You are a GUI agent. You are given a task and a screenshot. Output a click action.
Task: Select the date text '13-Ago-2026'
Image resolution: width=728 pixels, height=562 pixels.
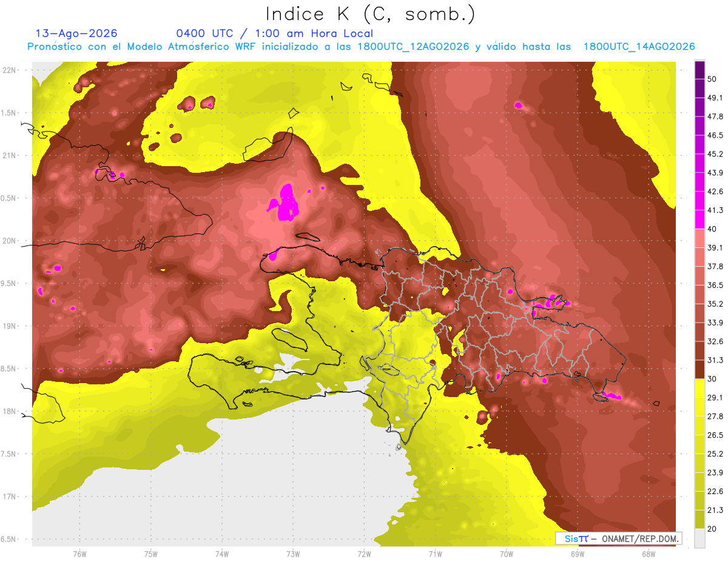coord(76,33)
